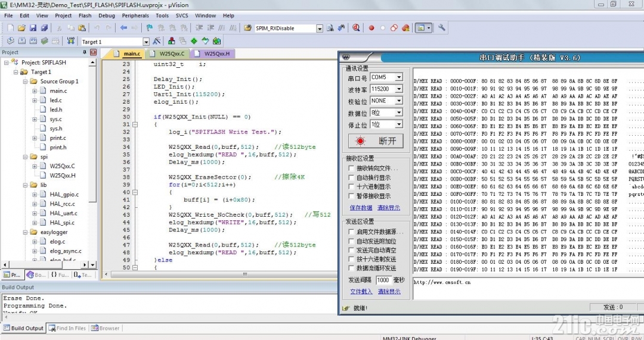Paste from clipboard toolbar icon
644x340 pixels.
click(82, 28)
